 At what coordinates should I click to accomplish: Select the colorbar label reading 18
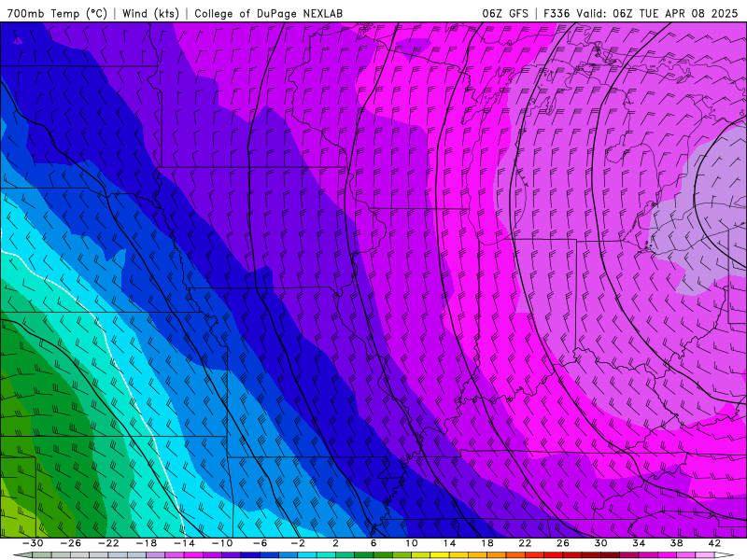pyautogui.click(x=487, y=543)
